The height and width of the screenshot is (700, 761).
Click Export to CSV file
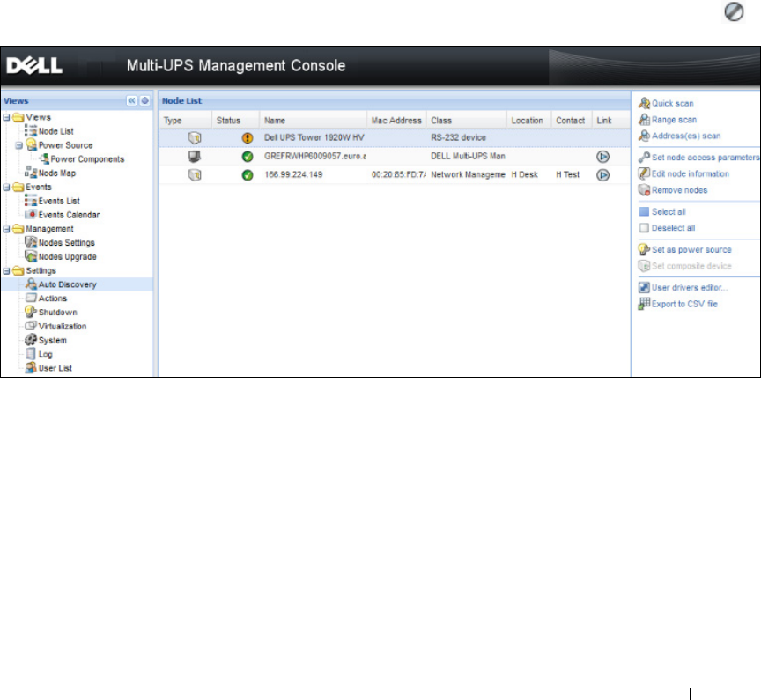click(684, 304)
